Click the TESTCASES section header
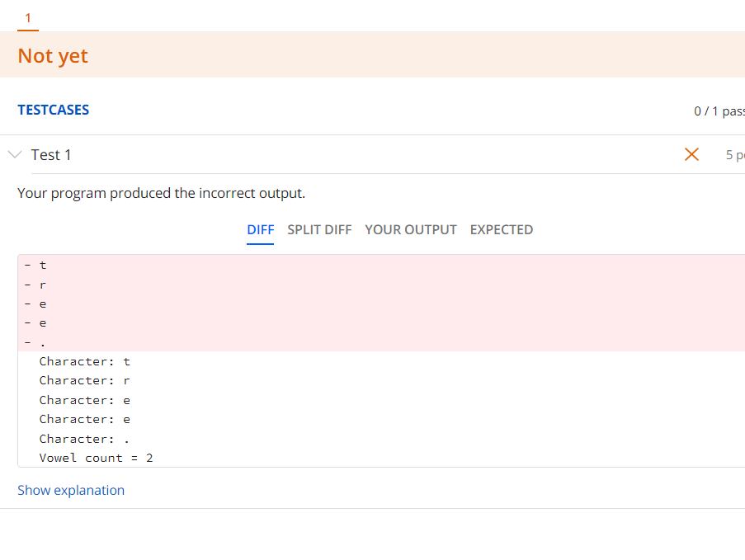The image size is (745, 560). pos(53,110)
